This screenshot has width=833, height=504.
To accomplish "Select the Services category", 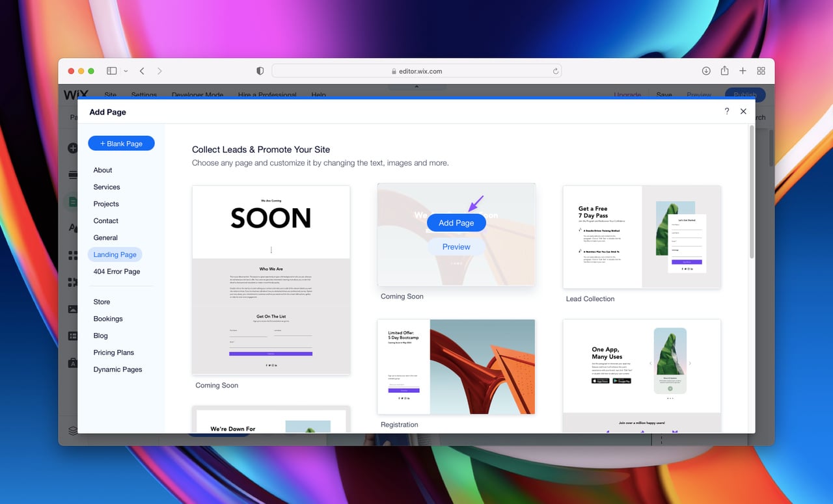I will click(107, 187).
